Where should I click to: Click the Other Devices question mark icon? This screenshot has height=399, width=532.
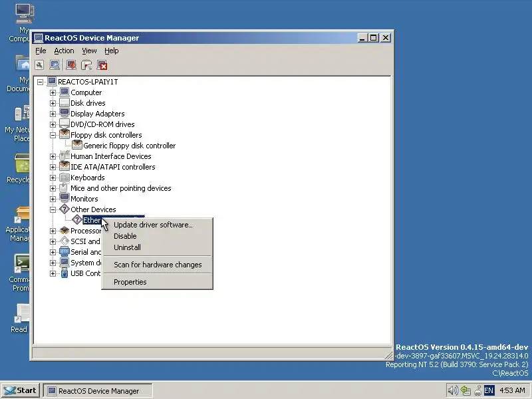(65, 209)
